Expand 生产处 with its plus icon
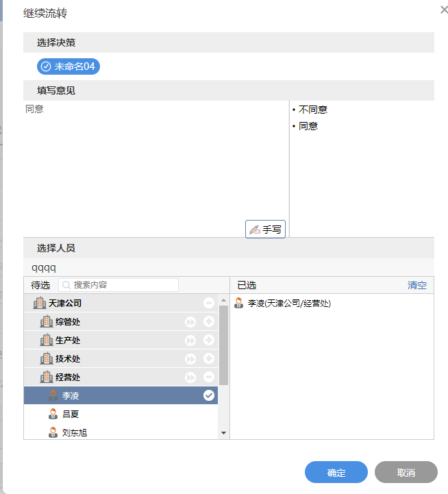This screenshot has height=494, width=448. tap(209, 341)
